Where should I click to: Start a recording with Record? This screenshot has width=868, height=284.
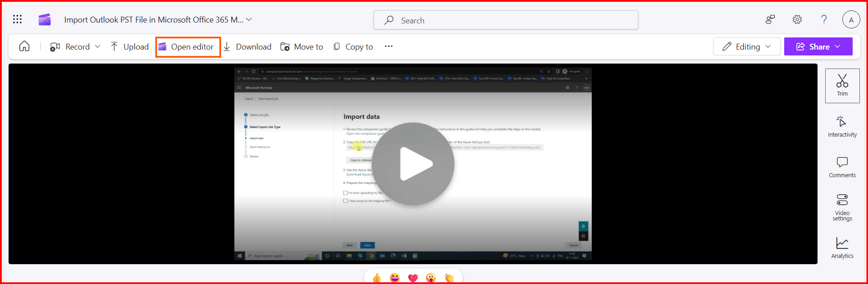coord(78,47)
